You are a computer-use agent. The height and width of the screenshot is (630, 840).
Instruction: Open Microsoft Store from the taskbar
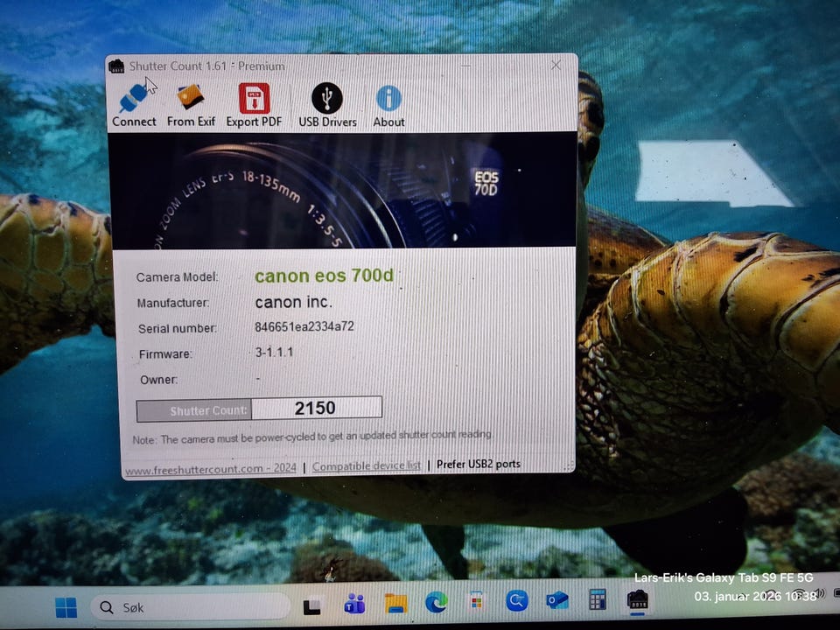(476, 602)
